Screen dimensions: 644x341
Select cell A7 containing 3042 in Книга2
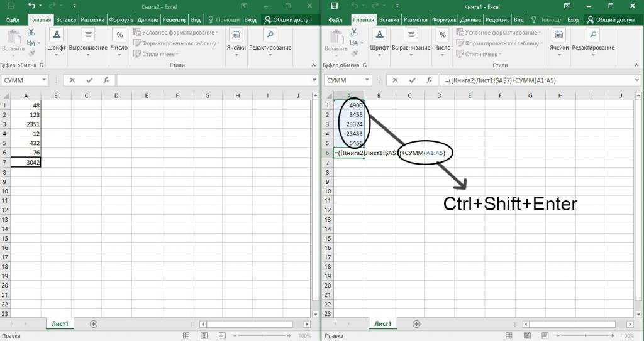click(27, 163)
